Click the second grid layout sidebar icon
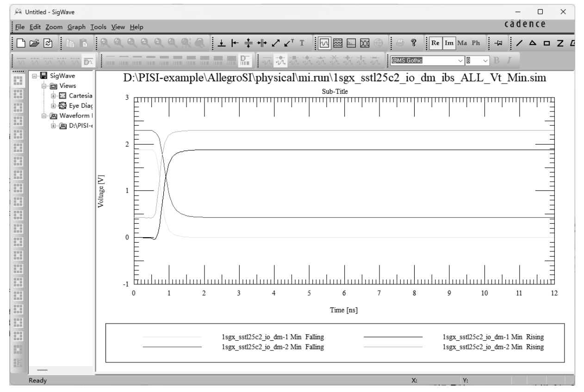The width and height of the screenshot is (584, 392). coord(18,93)
